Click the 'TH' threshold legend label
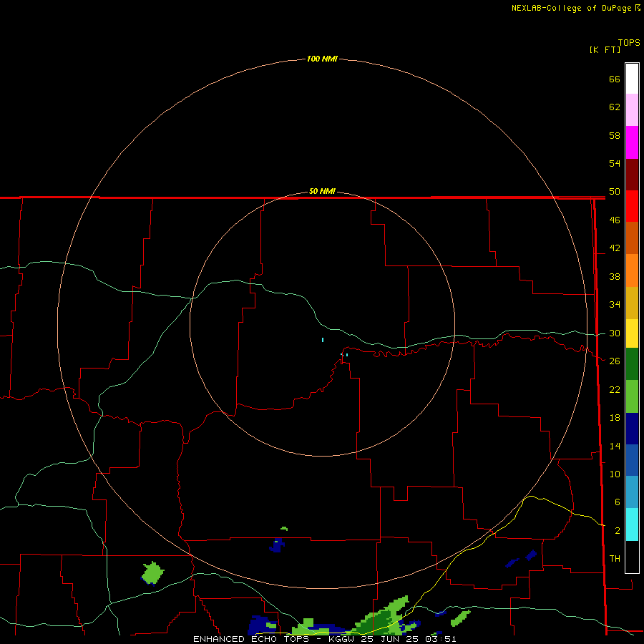644x644 pixels. (615, 559)
